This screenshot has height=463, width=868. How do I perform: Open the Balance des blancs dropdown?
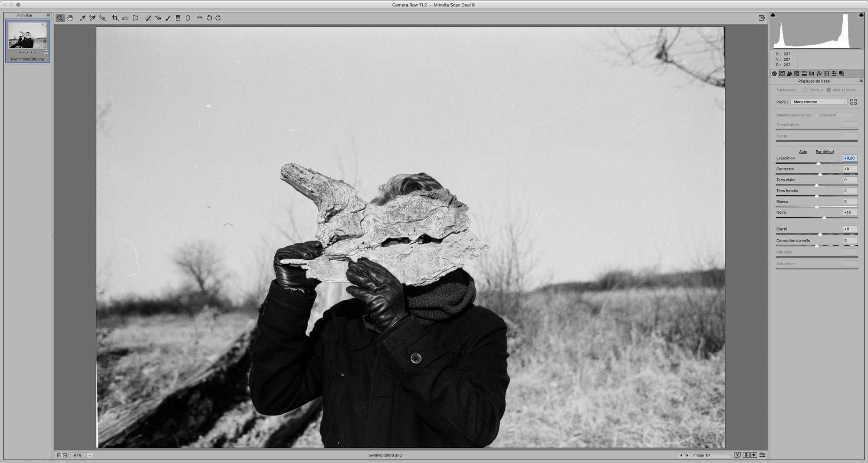click(837, 115)
